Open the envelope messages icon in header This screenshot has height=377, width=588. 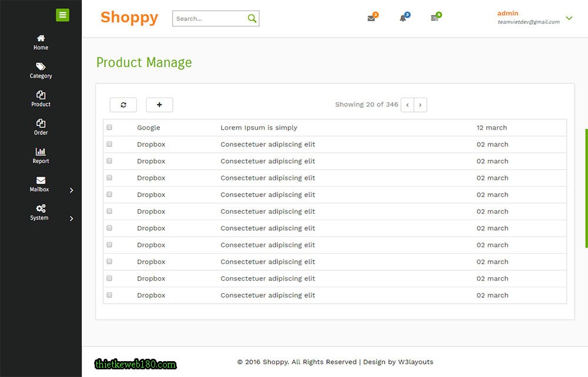click(371, 18)
